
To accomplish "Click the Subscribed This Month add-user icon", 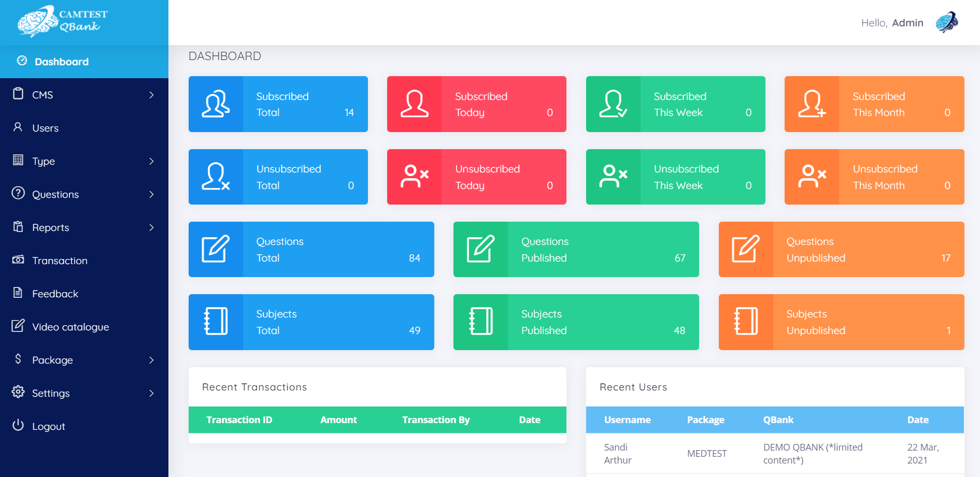I will click(x=812, y=104).
